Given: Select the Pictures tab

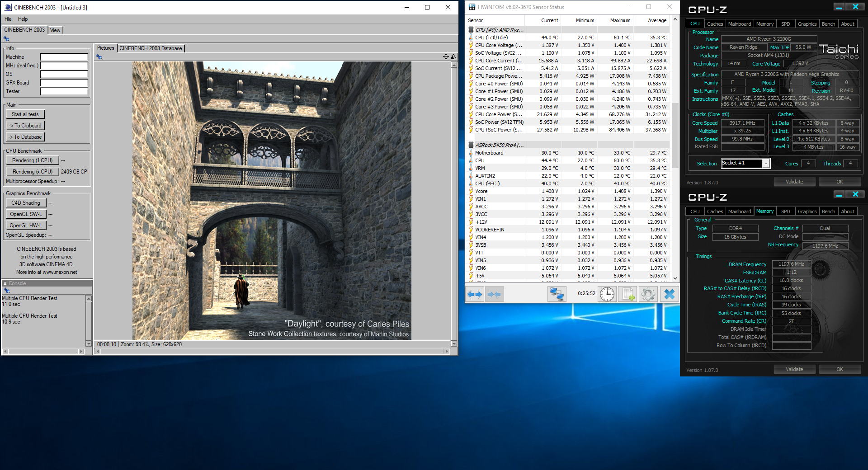Looking at the screenshot, I should (105, 48).
